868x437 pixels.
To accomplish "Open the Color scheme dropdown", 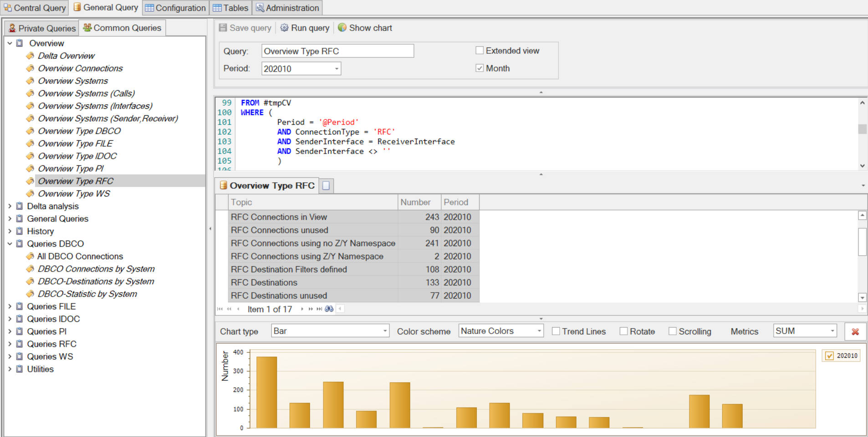I will pyautogui.click(x=539, y=331).
